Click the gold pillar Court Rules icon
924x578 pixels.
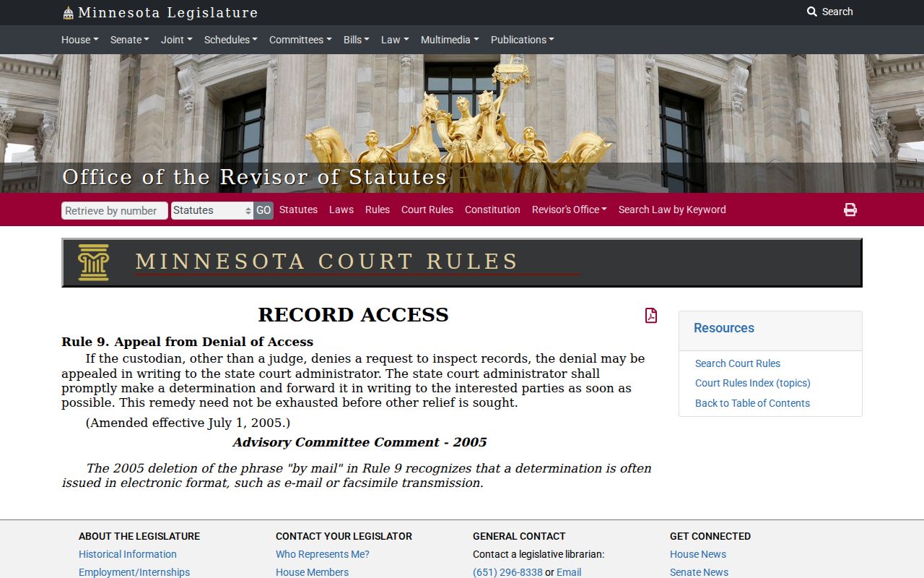click(x=94, y=262)
